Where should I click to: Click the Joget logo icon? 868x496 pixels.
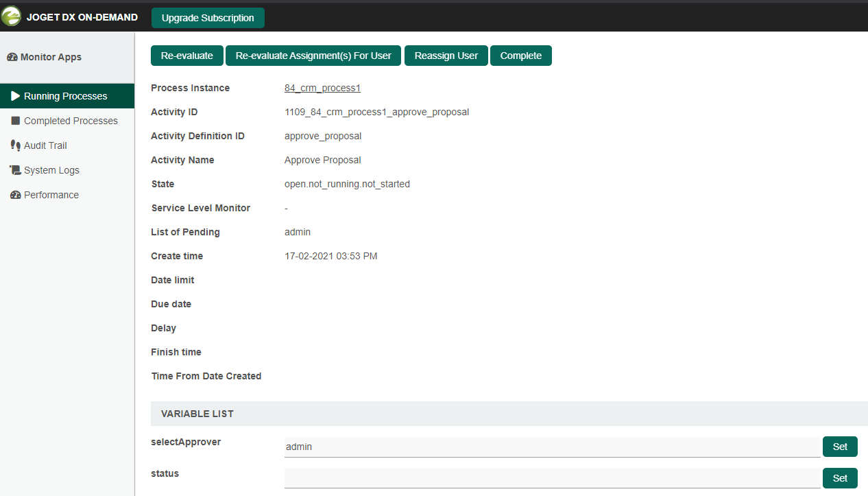pyautogui.click(x=11, y=16)
